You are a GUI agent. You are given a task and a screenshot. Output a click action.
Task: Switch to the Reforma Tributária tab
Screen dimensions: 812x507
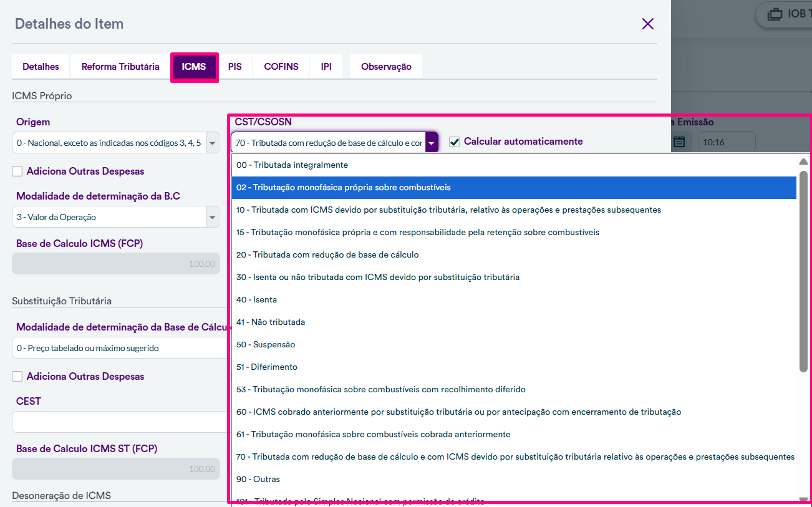click(120, 67)
